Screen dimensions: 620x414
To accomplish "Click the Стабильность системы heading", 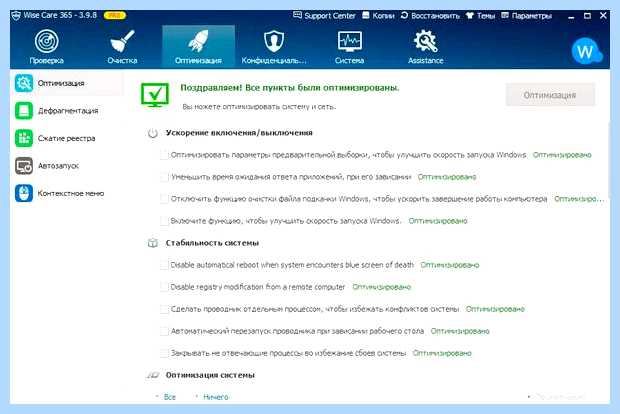I will pos(212,243).
